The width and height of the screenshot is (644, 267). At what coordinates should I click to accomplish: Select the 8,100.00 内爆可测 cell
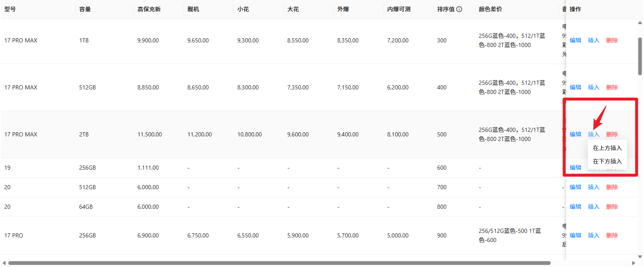click(x=398, y=134)
